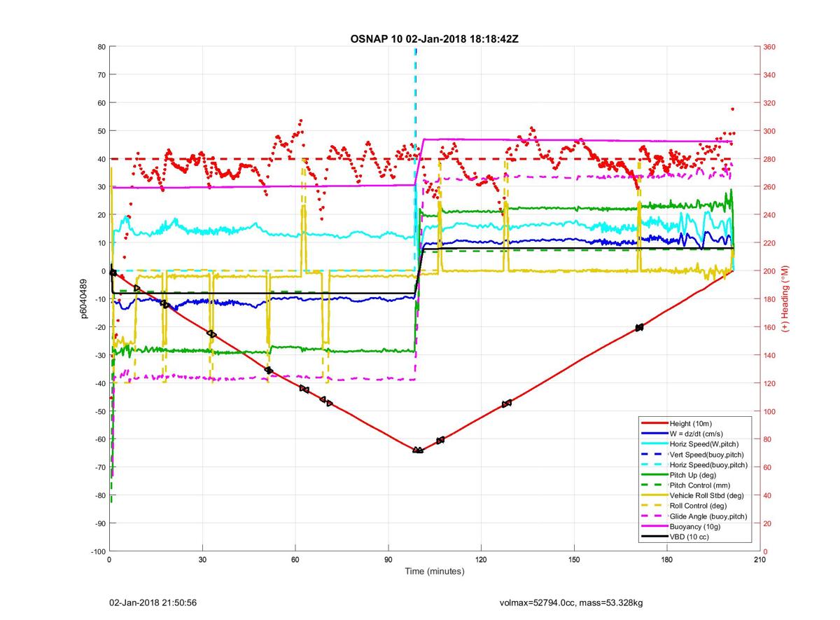Click left y-axis tick label -100

pos(98,551)
